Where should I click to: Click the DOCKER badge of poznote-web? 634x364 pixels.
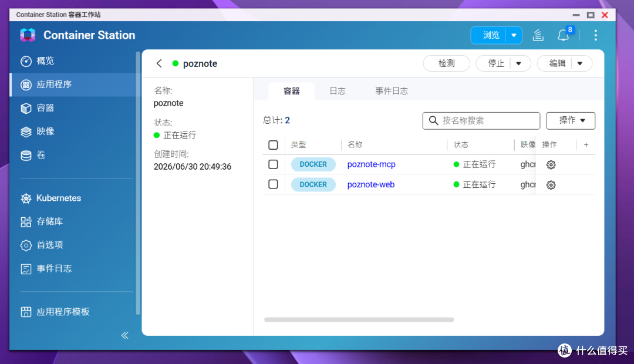313,185
